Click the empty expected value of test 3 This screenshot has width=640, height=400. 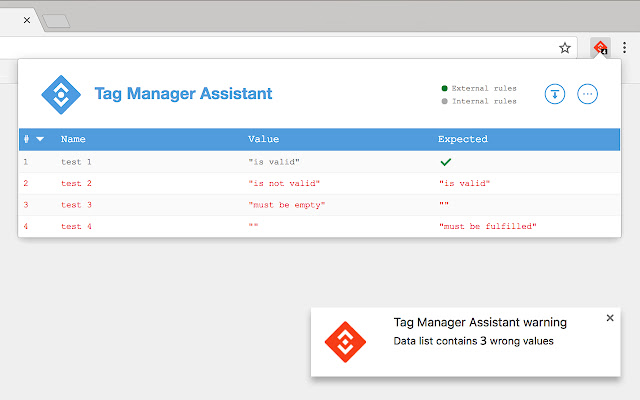[x=444, y=203]
